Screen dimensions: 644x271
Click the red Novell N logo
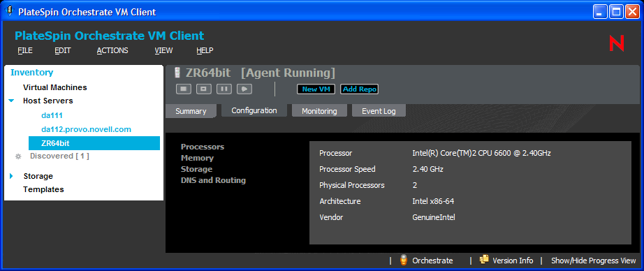[617, 43]
